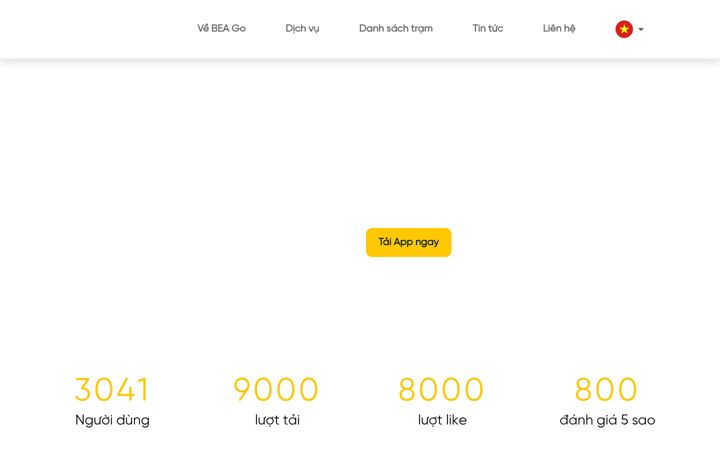Click the Tải App ngay button

coord(409,242)
